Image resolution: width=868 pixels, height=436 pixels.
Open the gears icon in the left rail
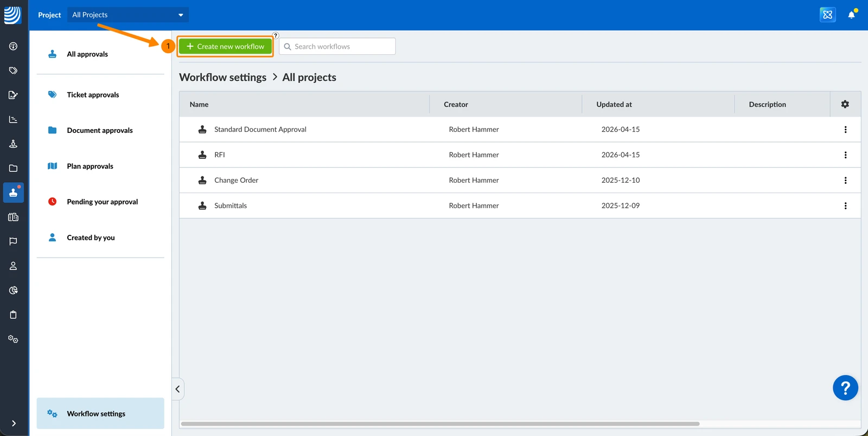(x=14, y=339)
